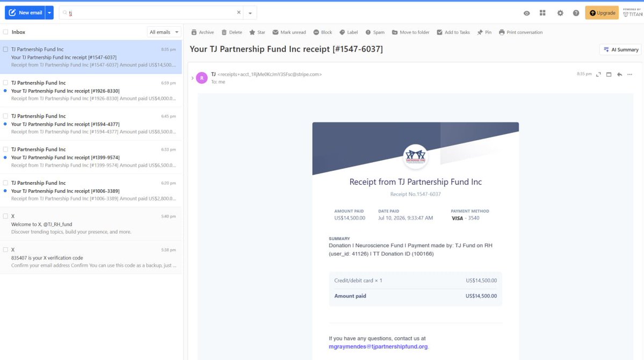Select checkbox for receipt #1547-6037 email
The height and width of the screenshot is (360, 644).
pyautogui.click(x=5, y=49)
